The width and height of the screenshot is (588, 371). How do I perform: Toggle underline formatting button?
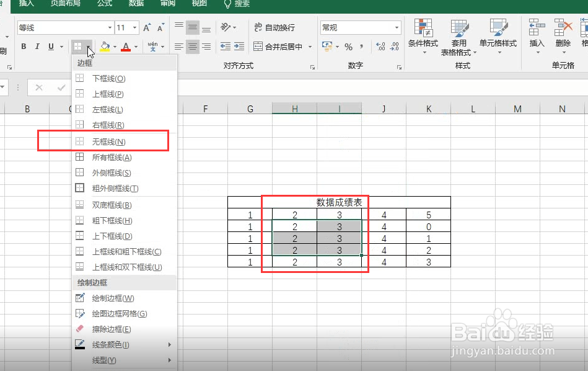(x=51, y=47)
